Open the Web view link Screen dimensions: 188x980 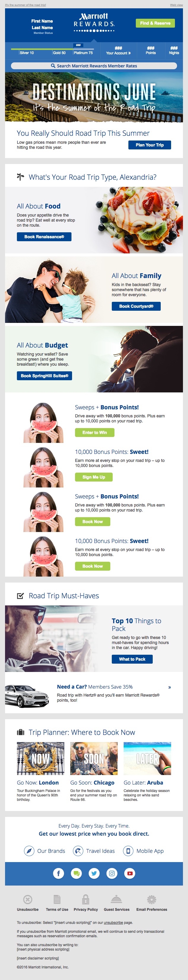tap(176, 5)
